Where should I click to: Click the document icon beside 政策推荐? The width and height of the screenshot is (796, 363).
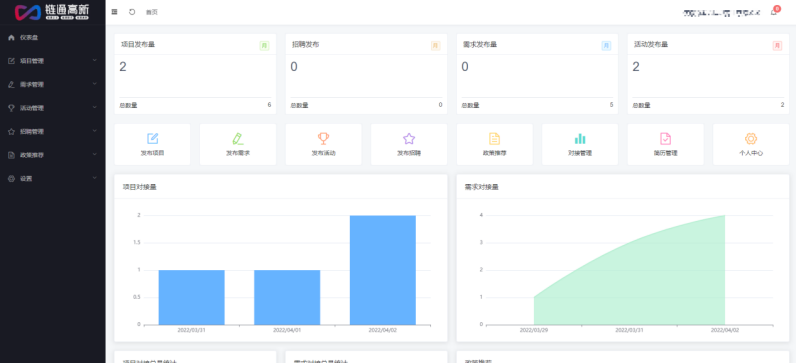point(11,155)
